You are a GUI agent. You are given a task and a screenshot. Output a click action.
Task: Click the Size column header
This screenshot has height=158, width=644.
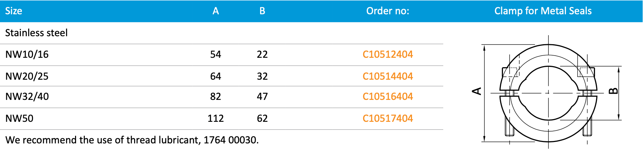click(14, 11)
